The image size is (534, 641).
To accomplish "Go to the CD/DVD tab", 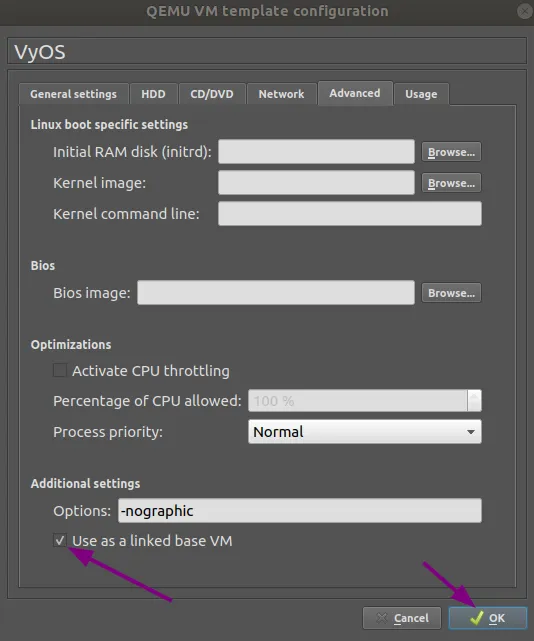I will [212, 94].
